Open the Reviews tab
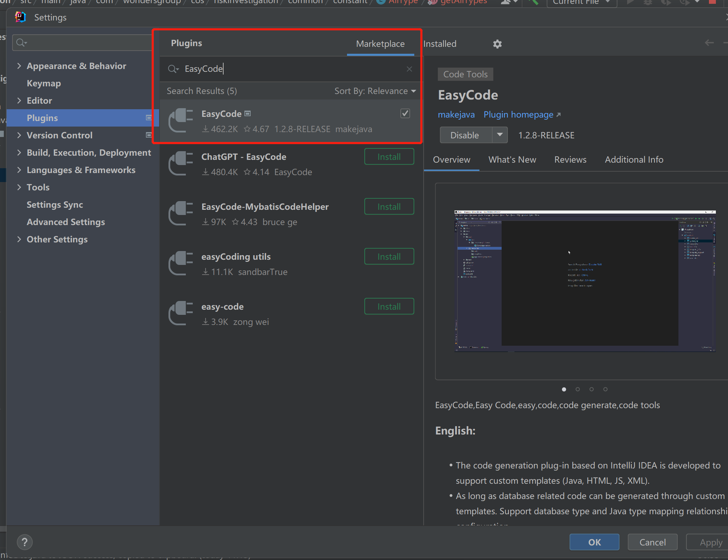Viewport: 728px width, 560px height. (x=570, y=160)
